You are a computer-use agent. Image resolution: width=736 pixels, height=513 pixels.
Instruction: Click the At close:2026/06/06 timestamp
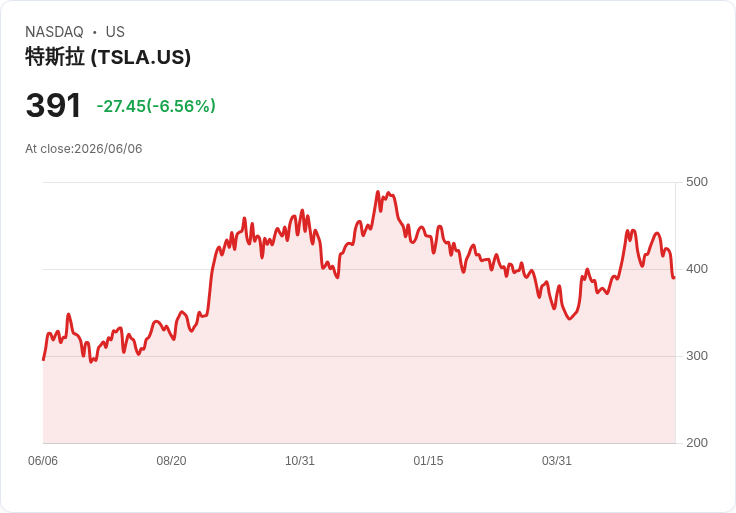[84, 149]
